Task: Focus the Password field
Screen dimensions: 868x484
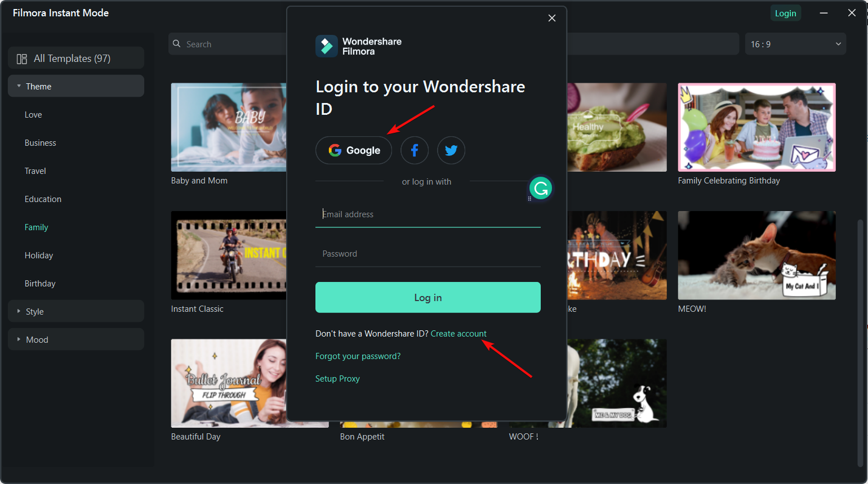Action: coord(428,254)
